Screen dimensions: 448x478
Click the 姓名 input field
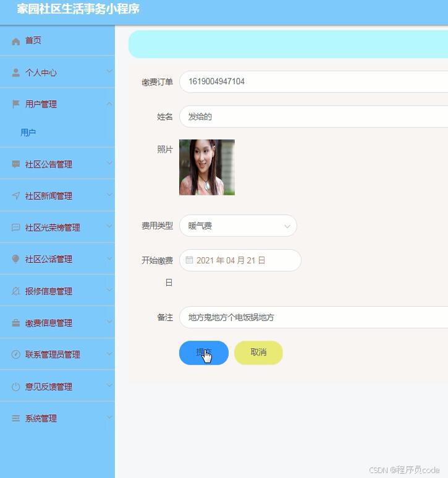coord(314,116)
